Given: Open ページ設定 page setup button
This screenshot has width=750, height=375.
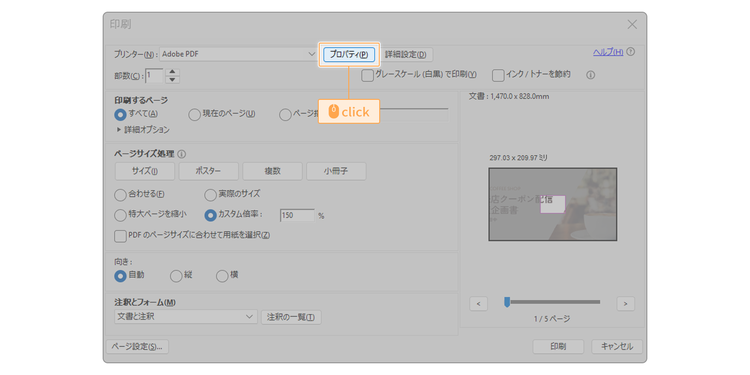Looking at the screenshot, I should coord(137,347).
